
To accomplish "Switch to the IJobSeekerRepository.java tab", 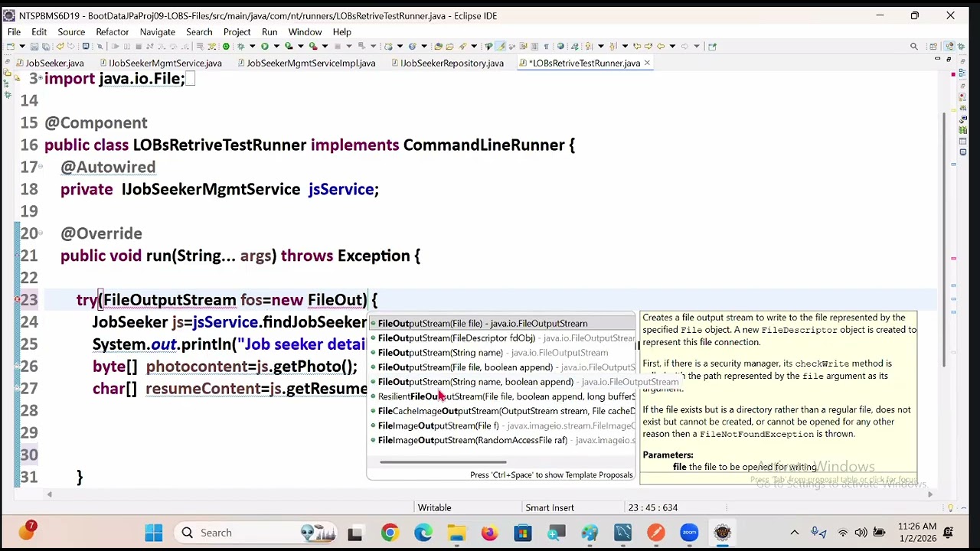I will click(446, 63).
